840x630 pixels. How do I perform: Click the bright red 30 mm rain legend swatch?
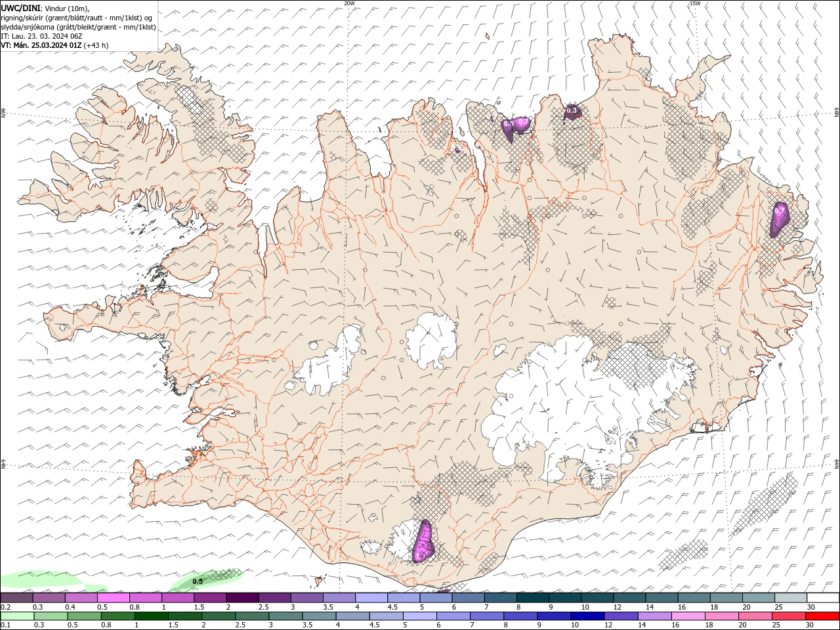click(823, 616)
